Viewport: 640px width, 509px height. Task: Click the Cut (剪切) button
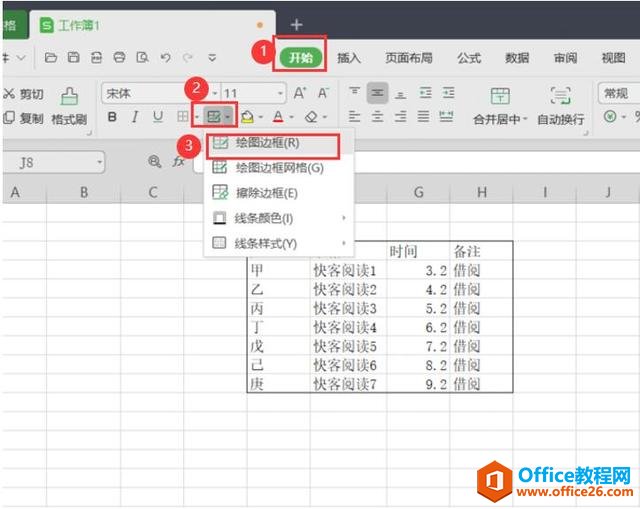point(23,94)
